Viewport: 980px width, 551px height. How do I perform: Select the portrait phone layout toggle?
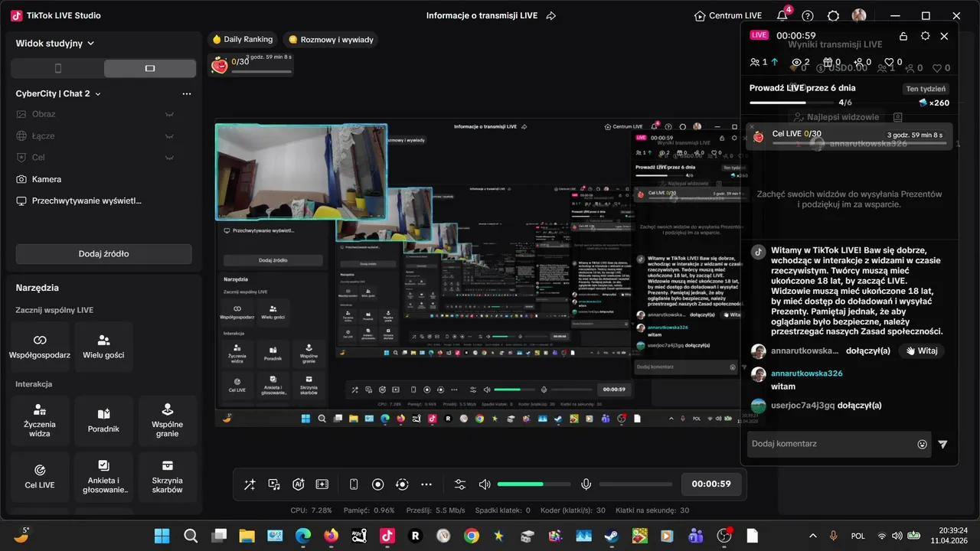pyautogui.click(x=57, y=68)
